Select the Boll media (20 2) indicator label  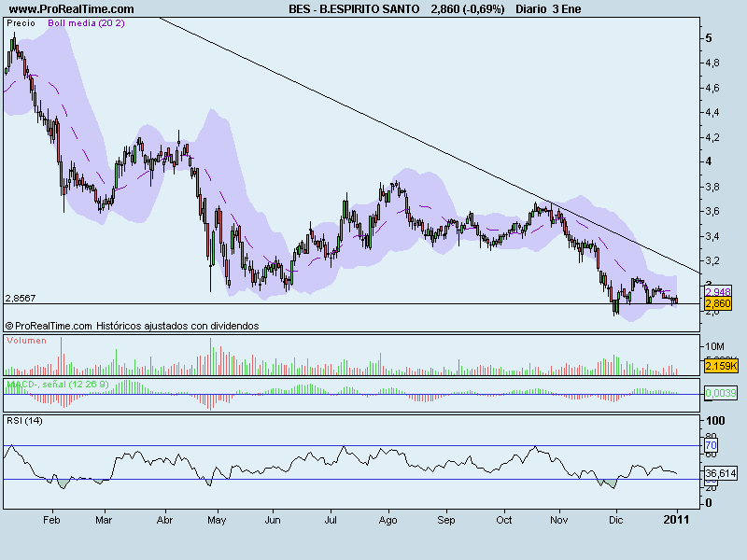[x=86, y=22]
